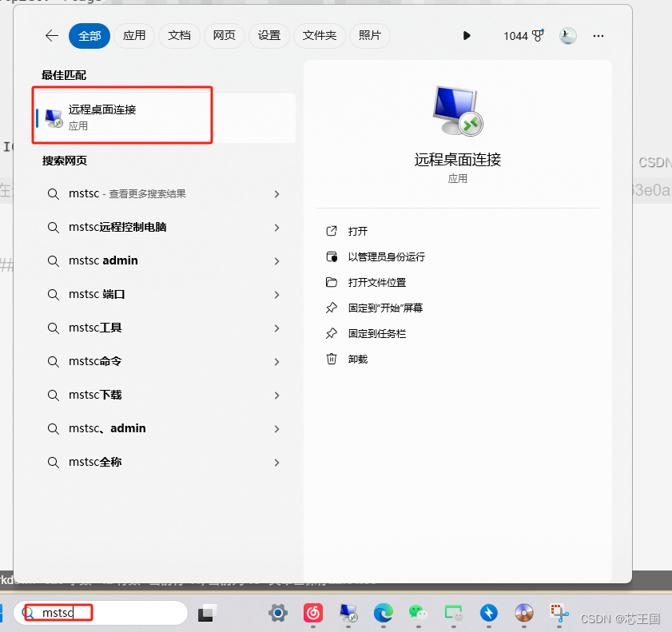Expand chevron for mstsc - 查看更多搜索结果

click(x=276, y=194)
